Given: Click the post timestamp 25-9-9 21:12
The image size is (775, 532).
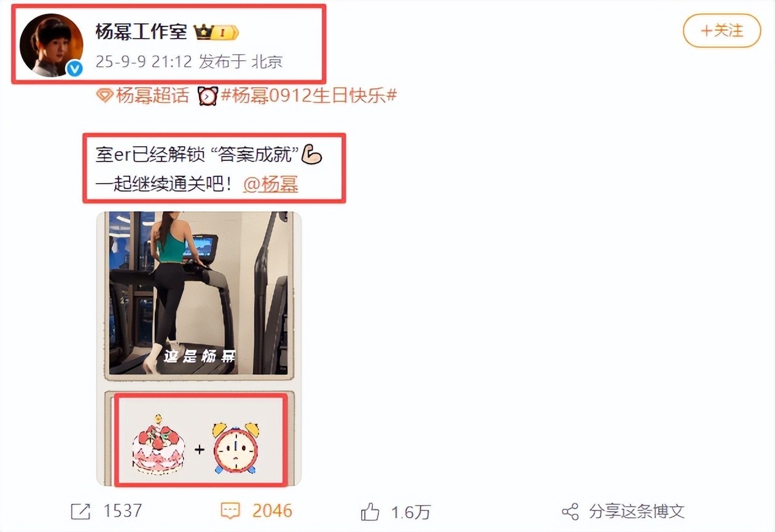Looking at the screenshot, I should click(x=144, y=62).
